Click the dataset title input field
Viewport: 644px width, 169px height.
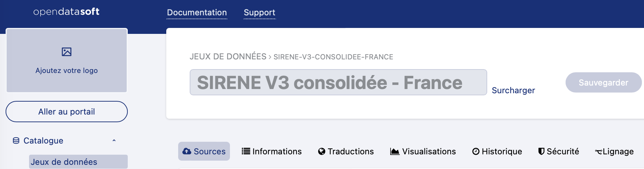[x=338, y=82]
